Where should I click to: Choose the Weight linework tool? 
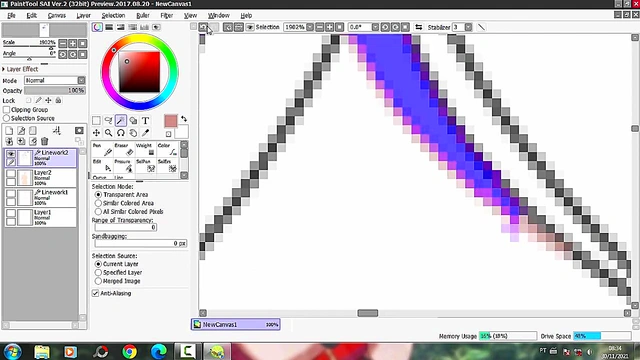(x=146, y=150)
